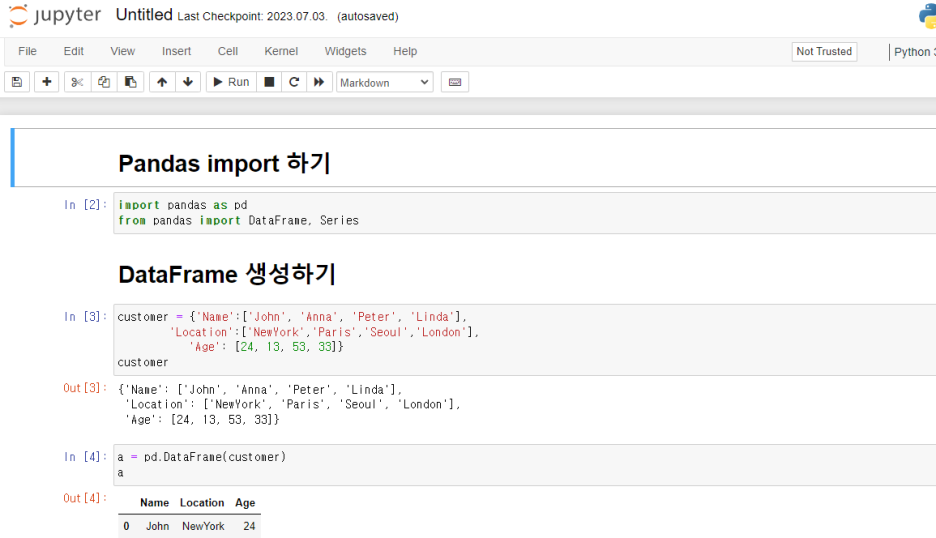
Task: Click the 24 cell in table
Action: tap(249, 526)
